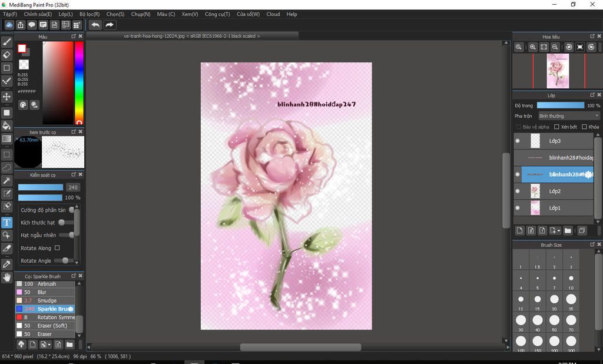Screen dimensions: 603x364
Task: Open the add-layer dropdown arrow
Action: 559,231
